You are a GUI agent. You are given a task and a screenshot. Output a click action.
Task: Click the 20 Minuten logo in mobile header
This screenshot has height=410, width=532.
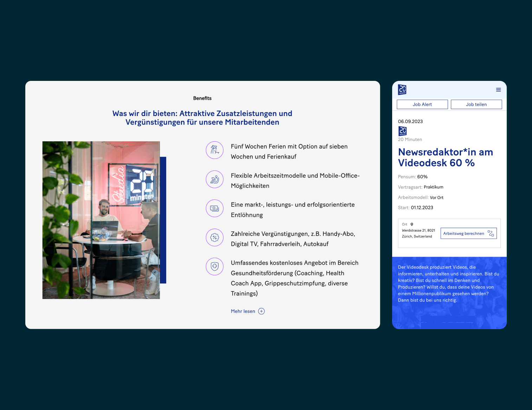click(402, 90)
